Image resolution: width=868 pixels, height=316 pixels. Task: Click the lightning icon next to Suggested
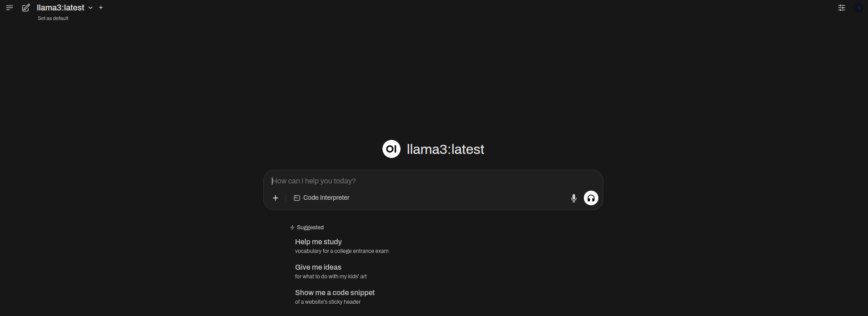tap(292, 227)
